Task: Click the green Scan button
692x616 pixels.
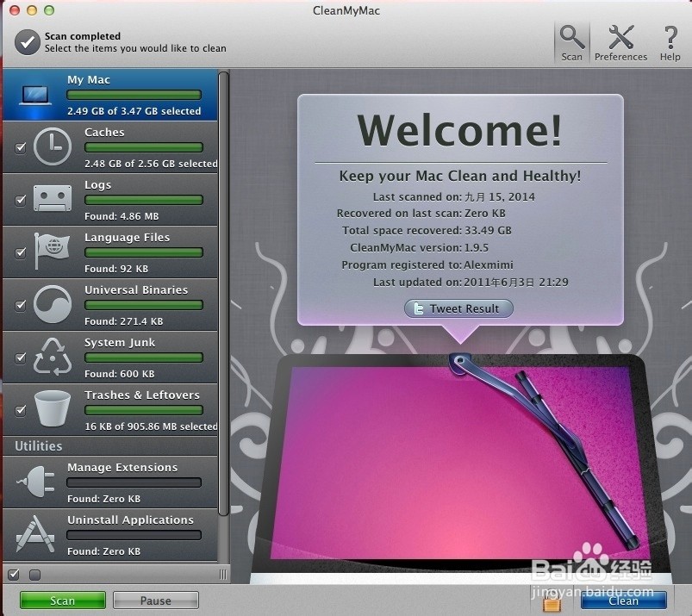Action: coord(63,600)
